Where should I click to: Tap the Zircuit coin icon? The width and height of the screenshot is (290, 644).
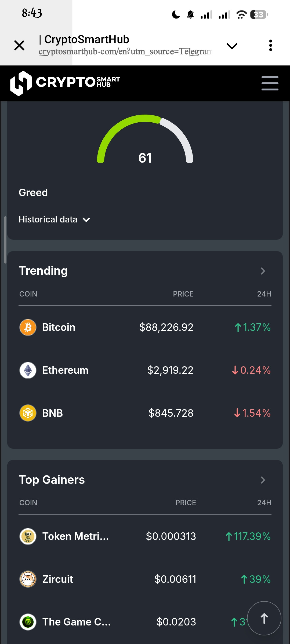click(28, 579)
